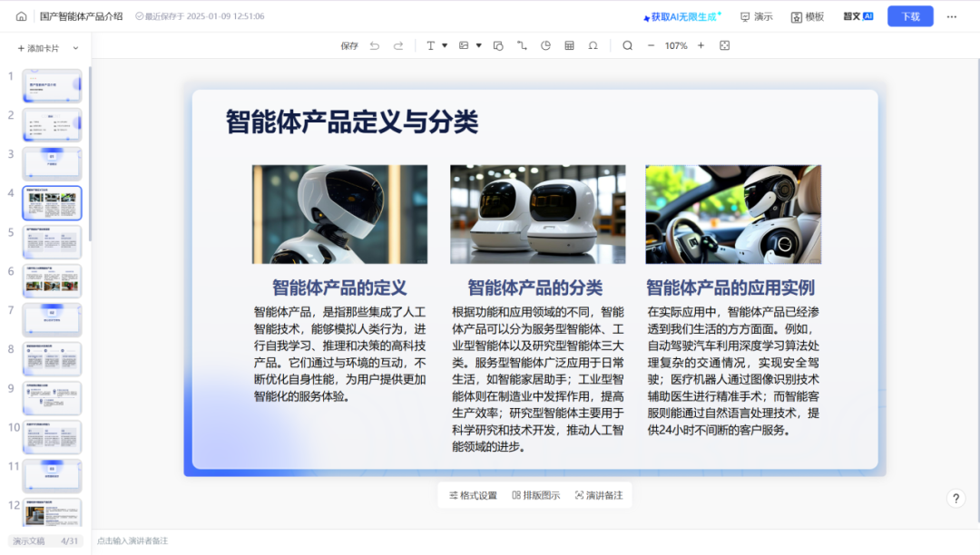Insert a table from toolbar
980x555 pixels.
[569, 45]
